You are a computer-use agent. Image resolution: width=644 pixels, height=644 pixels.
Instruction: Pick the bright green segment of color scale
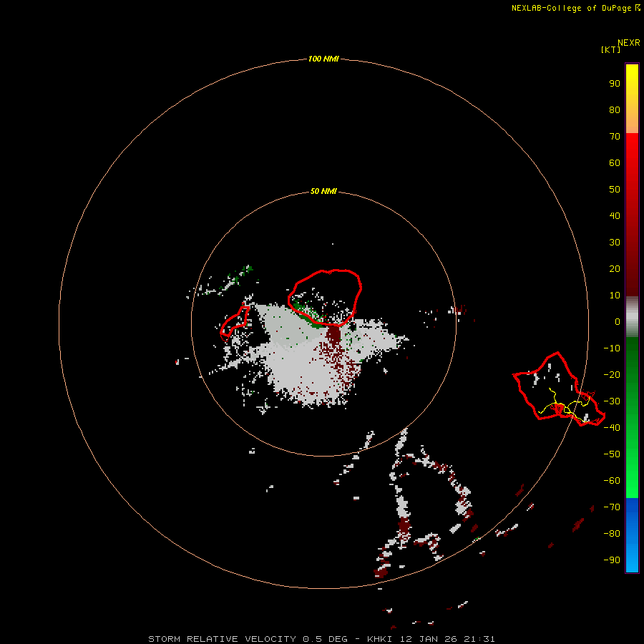pyautogui.click(x=632, y=417)
